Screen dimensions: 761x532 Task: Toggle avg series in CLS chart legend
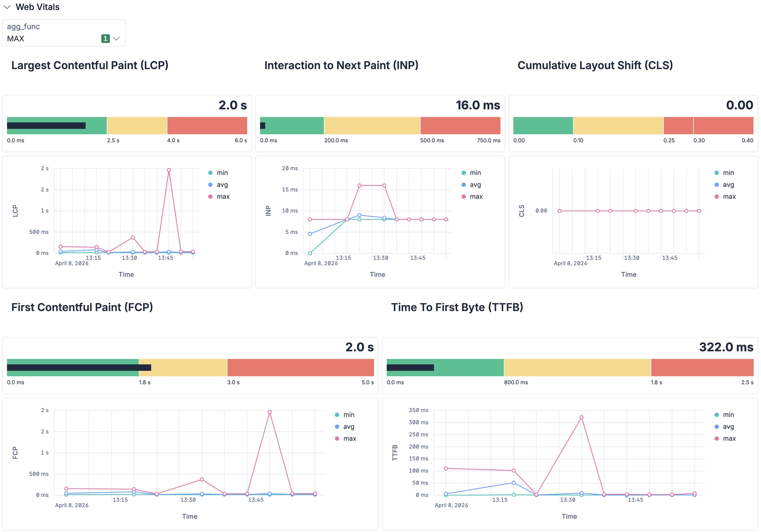coord(724,185)
